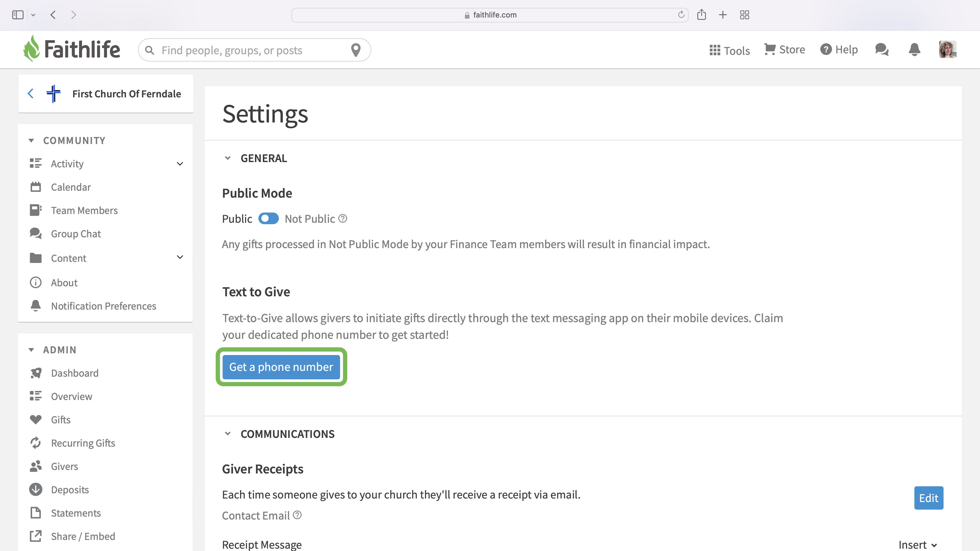Click the search magnifier icon
This screenshot has height=551, width=980.
pyautogui.click(x=150, y=50)
